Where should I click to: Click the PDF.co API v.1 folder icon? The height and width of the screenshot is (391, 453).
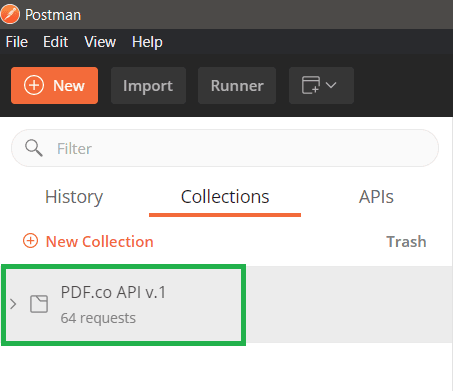39,304
